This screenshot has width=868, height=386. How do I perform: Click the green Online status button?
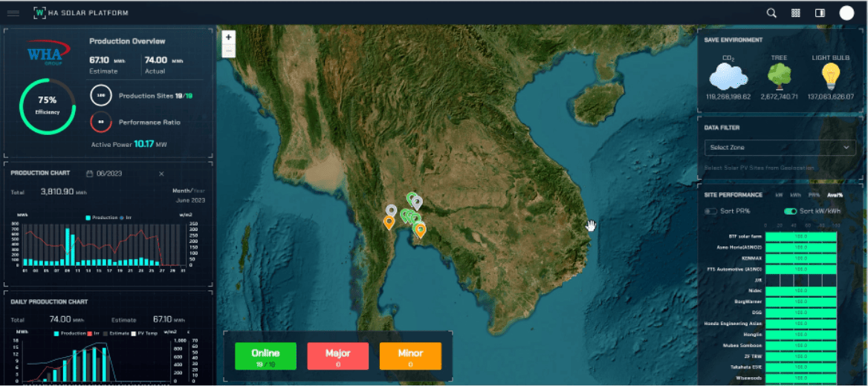[265, 356]
